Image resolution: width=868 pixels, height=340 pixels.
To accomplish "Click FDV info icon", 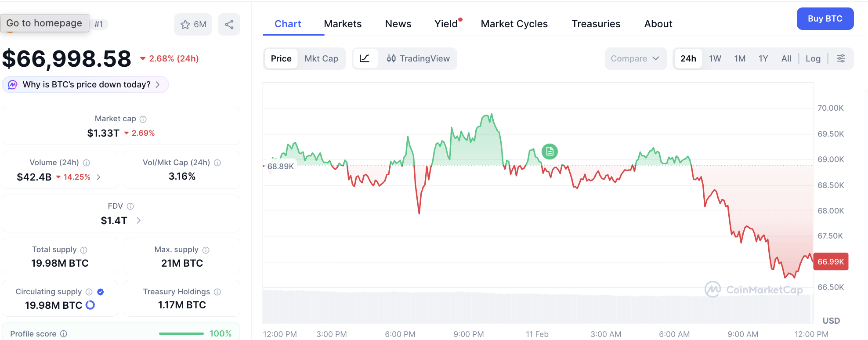I will pos(130,206).
